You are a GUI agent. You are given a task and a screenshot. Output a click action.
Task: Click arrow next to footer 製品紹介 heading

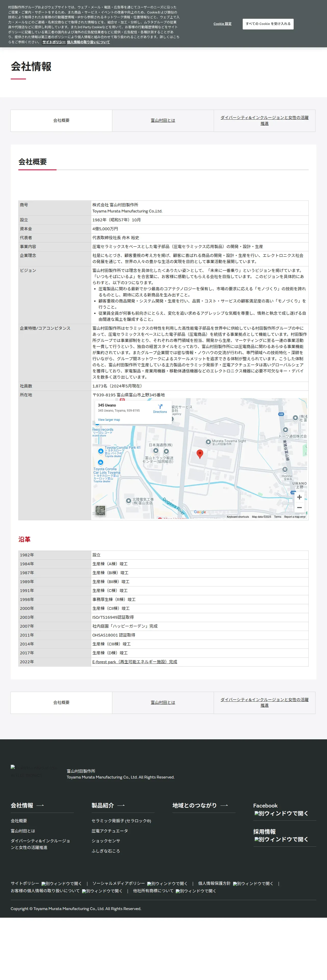coord(121,805)
